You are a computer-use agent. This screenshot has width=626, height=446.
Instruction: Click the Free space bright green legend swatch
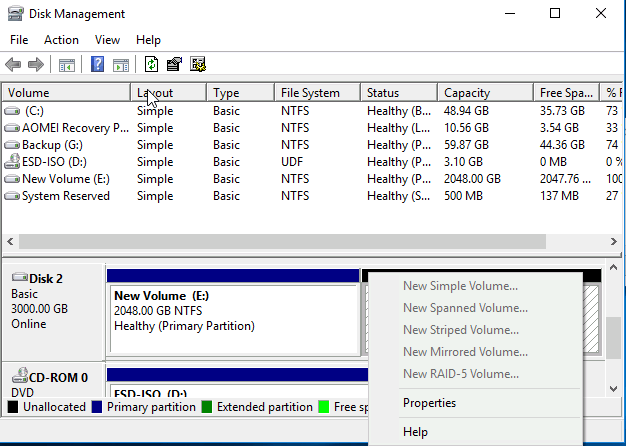324,407
